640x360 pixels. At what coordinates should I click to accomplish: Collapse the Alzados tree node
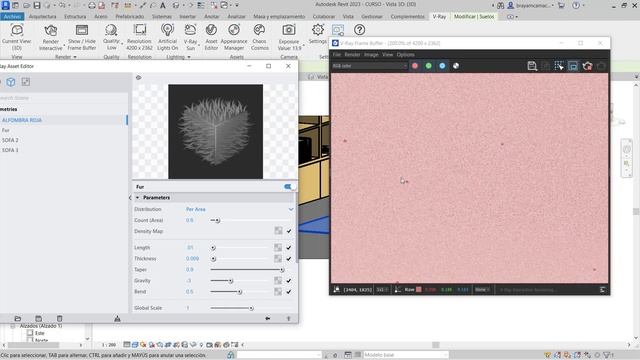pyautogui.click(x=13, y=326)
